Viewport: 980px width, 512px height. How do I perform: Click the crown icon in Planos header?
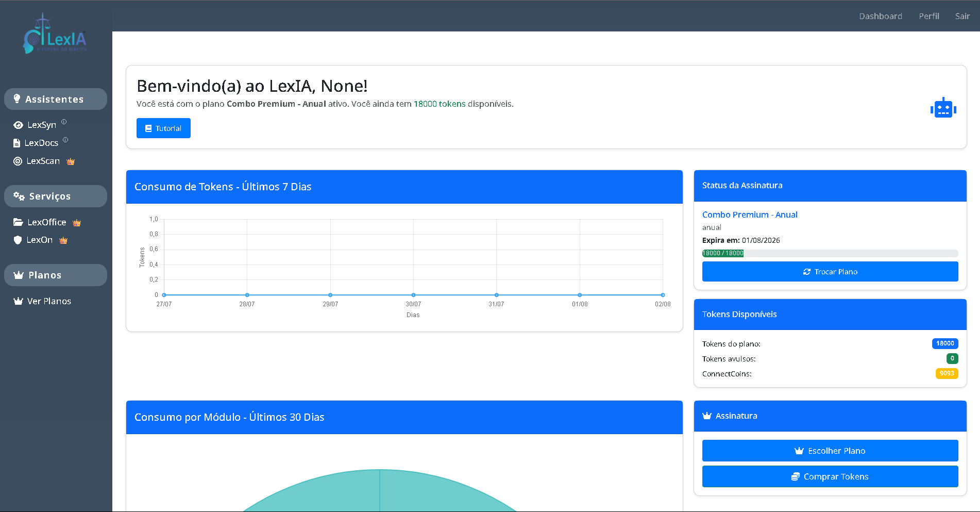pos(19,275)
